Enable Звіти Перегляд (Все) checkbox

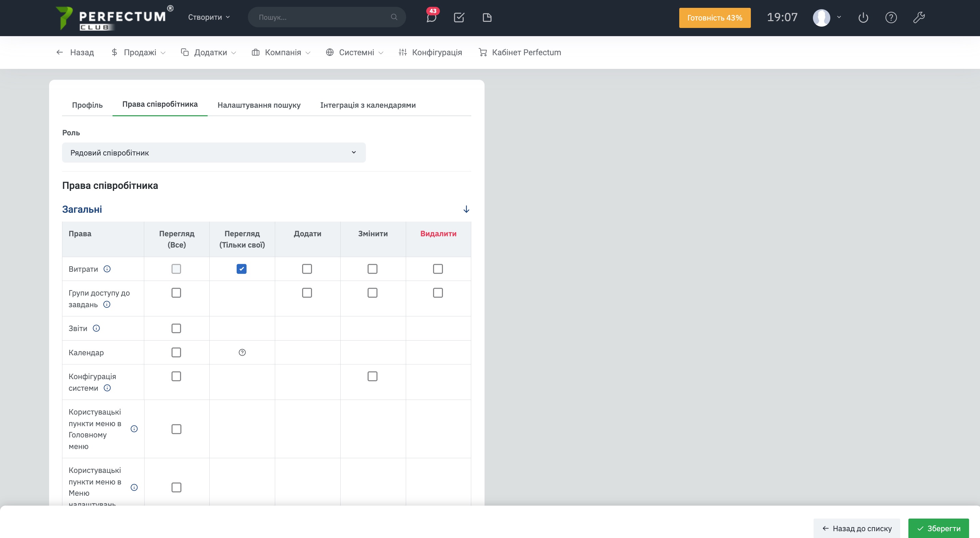pos(176,328)
